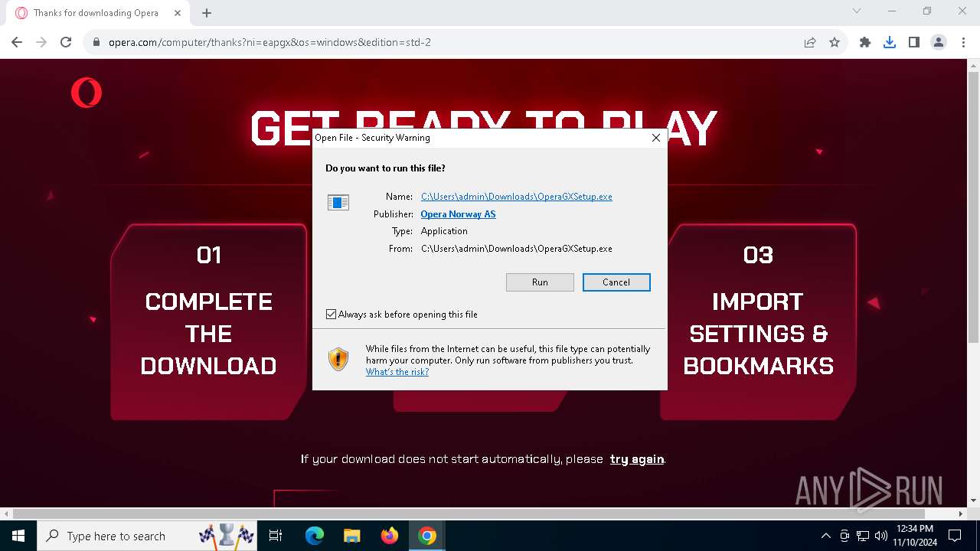
Task: Click the Chrome back arrow
Action: [x=17, y=42]
